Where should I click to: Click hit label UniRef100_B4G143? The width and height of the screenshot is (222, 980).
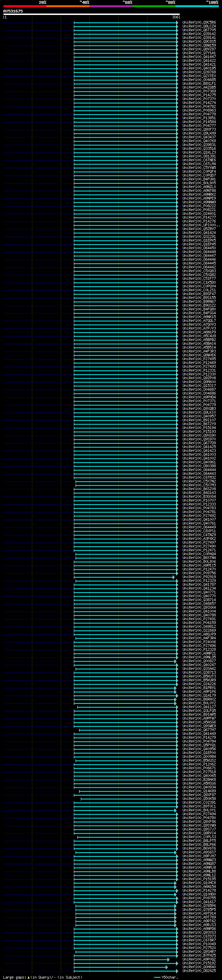199,493
